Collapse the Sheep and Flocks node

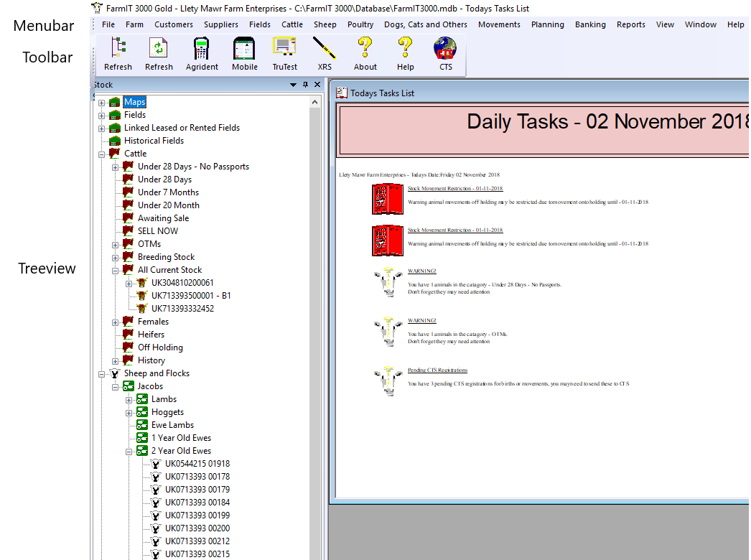(101, 375)
